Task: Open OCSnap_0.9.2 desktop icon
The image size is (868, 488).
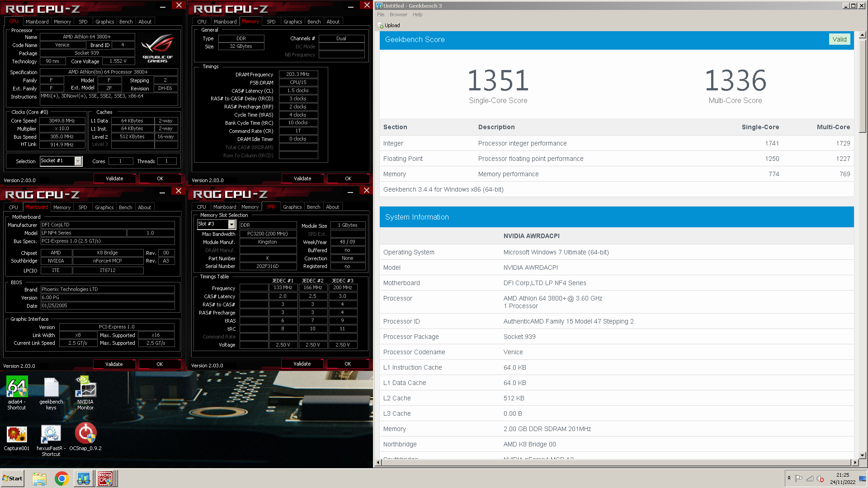Action: [x=85, y=437]
